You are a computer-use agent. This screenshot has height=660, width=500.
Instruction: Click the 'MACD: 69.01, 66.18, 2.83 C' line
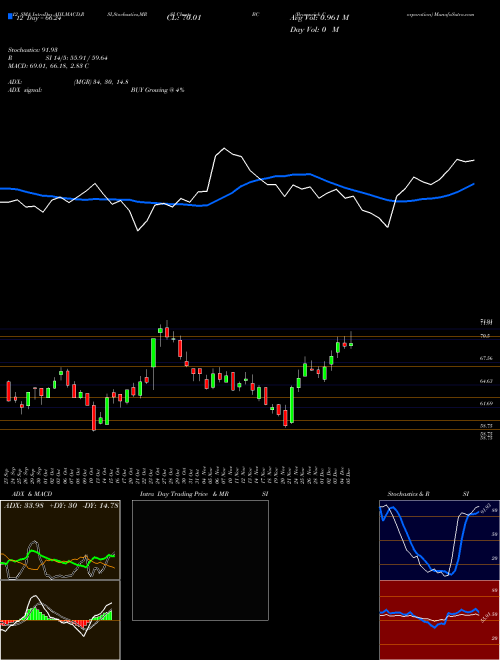tap(48, 66)
